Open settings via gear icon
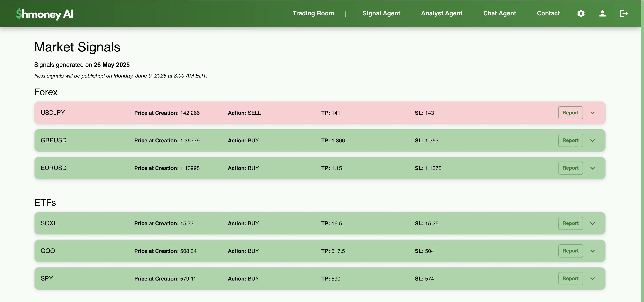 (x=581, y=13)
